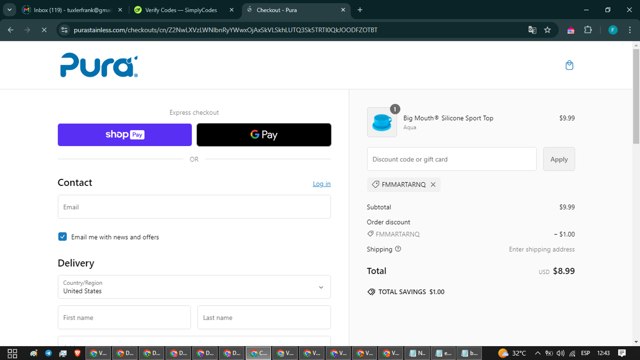Open a new browser tab
Image resolution: width=640 pixels, height=360 pixels.
click(360, 10)
